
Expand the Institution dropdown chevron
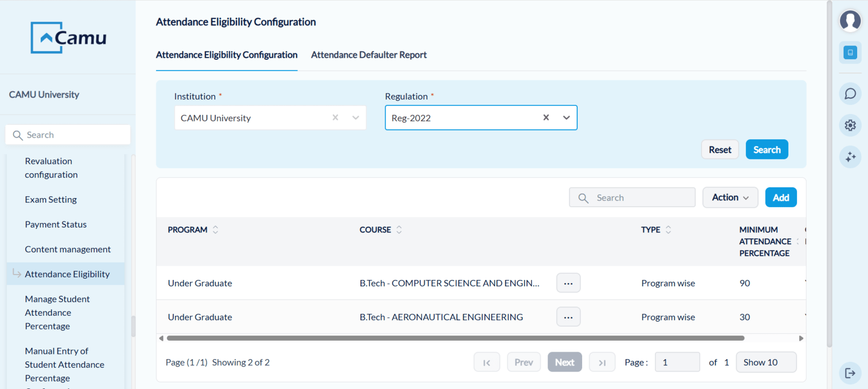356,118
